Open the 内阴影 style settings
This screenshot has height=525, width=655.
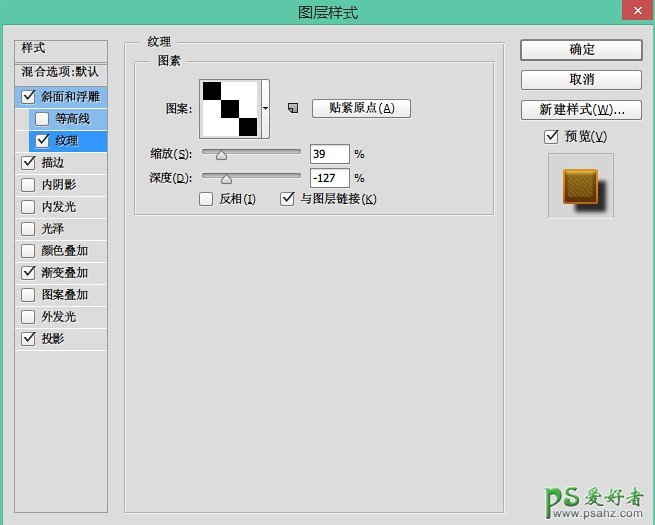[59, 185]
